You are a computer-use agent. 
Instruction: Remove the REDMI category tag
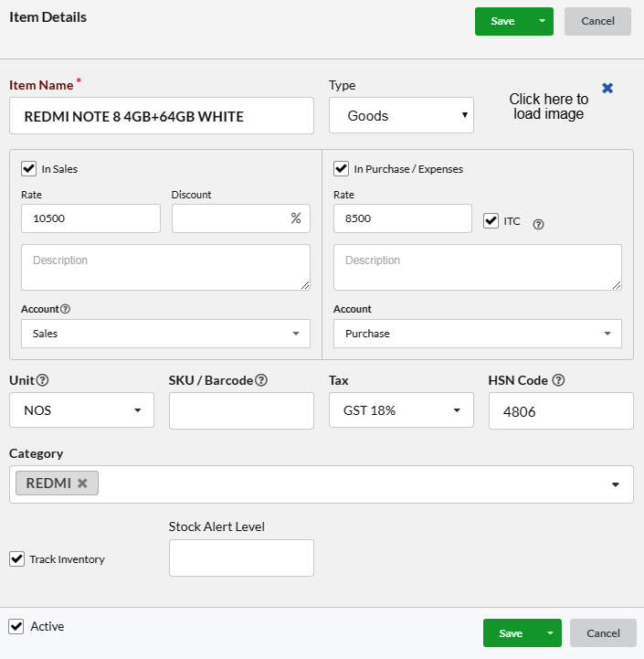pyautogui.click(x=82, y=484)
